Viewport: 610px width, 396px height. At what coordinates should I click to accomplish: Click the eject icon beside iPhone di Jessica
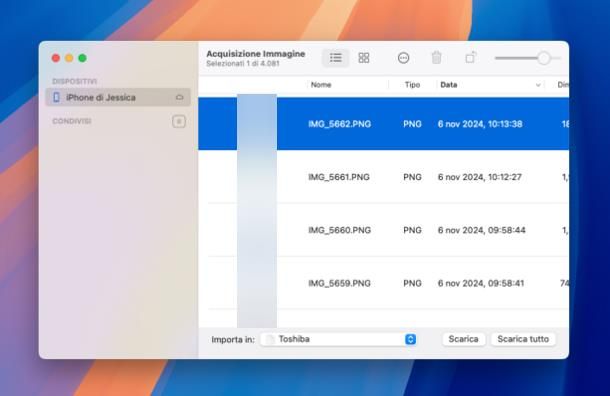179,97
